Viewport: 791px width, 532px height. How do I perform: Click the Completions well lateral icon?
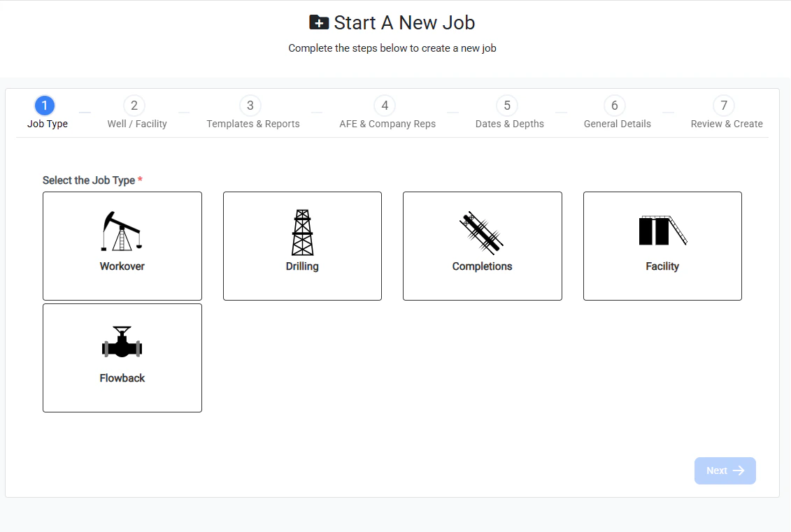(x=482, y=234)
